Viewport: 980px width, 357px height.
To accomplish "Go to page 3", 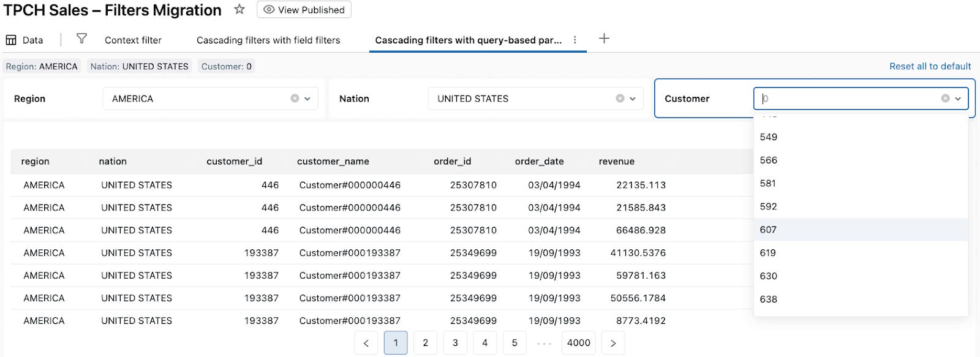I will 455,343.
